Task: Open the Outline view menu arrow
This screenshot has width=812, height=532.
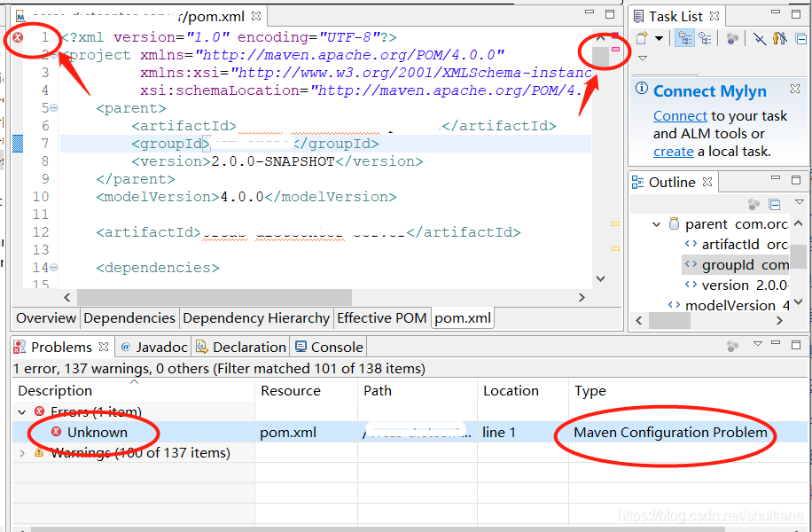Action: pos(800,201)
